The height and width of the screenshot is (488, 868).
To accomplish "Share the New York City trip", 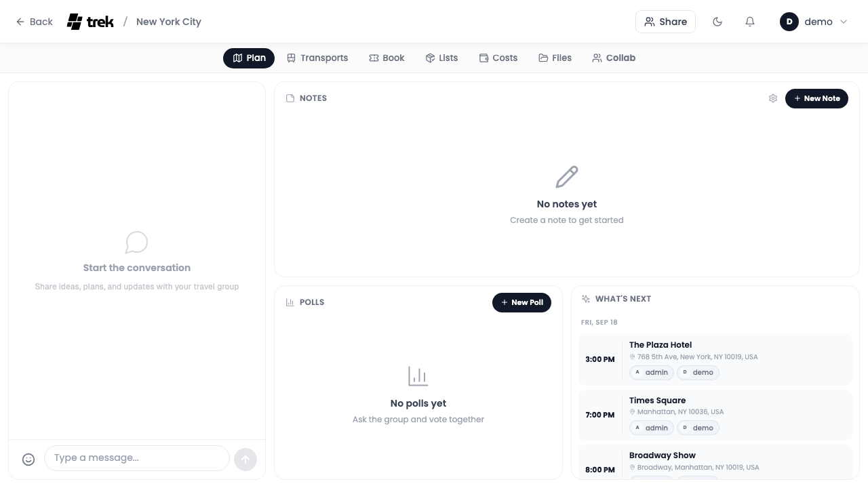I will (x=665, y=22).
